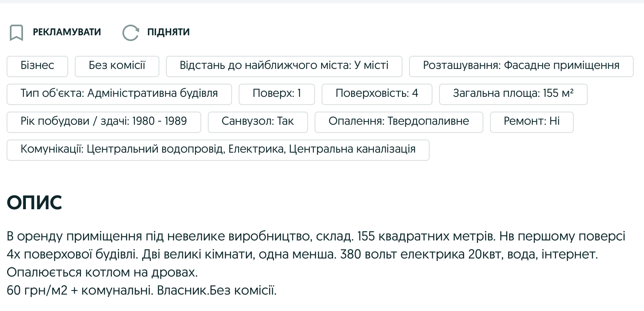
Task: Select the 'Ремонт: Ні' tag
Action: (x=531, y=121)
